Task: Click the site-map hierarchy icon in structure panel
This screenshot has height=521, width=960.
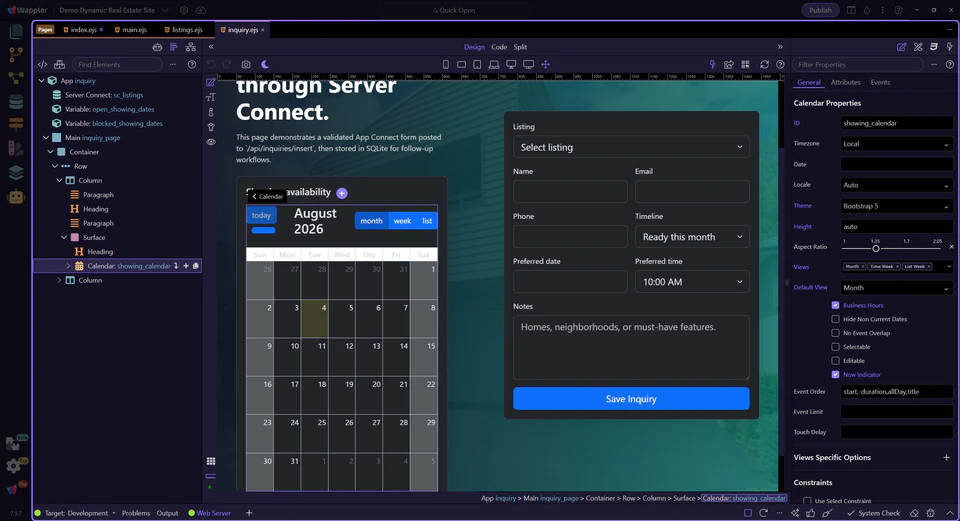Action: 191,47
